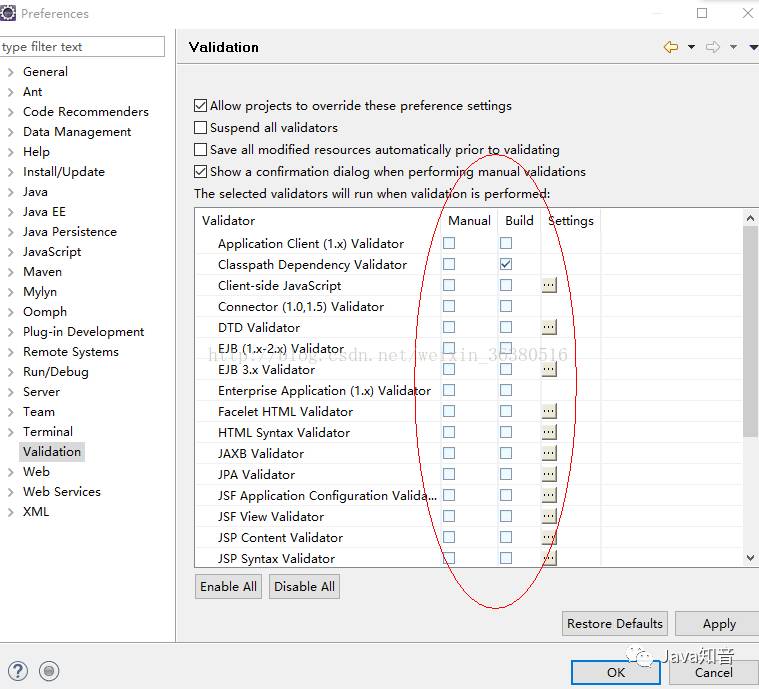Toggle Suspend all validators checkbox
This screenshot has height=689, width=759.
[x=201, y=128]
